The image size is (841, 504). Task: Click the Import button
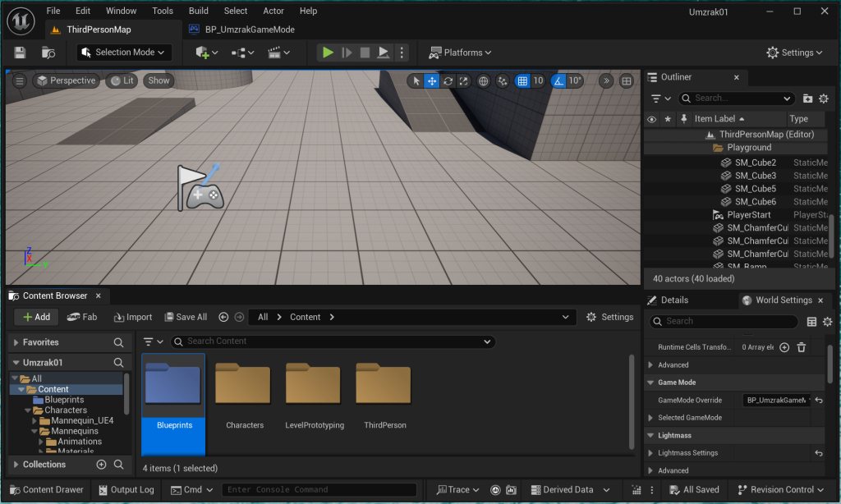point(133,317)
